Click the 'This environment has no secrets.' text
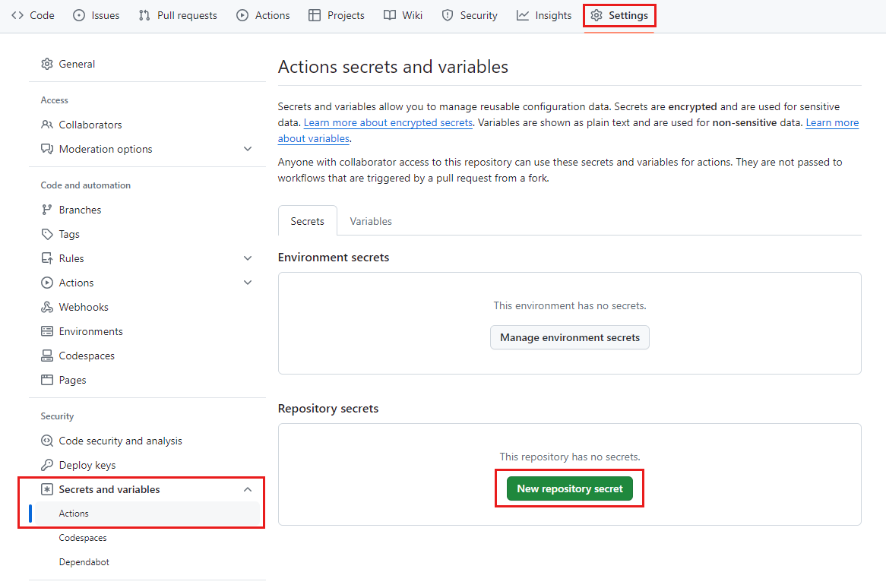The height and width of the screenshot is (588, 886). pos(570,305)
